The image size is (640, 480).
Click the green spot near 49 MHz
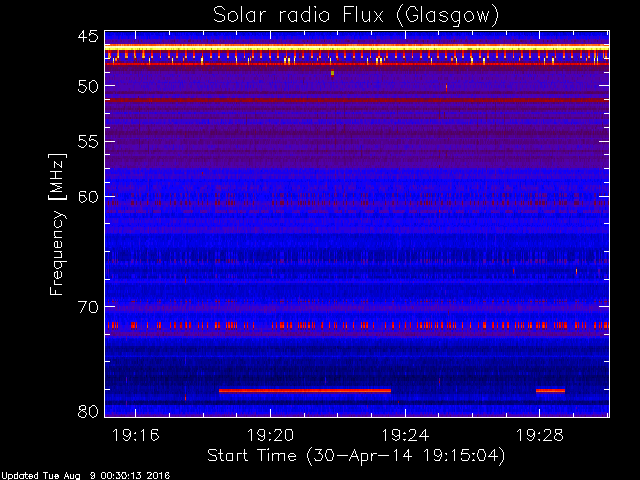pos(332,73)
